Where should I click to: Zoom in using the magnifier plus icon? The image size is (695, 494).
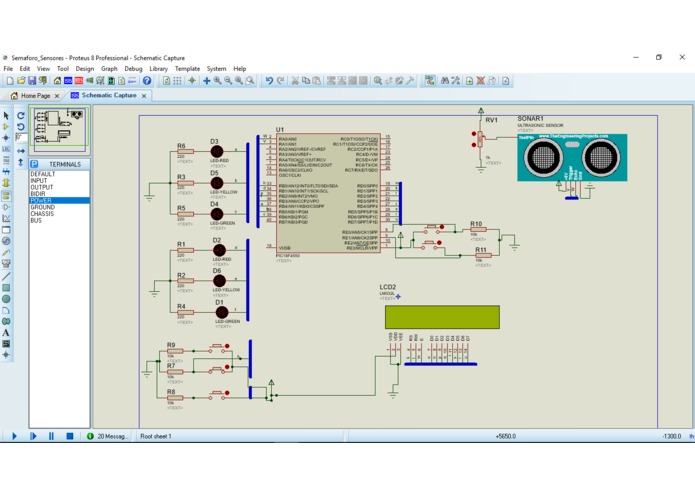point(218,81)
